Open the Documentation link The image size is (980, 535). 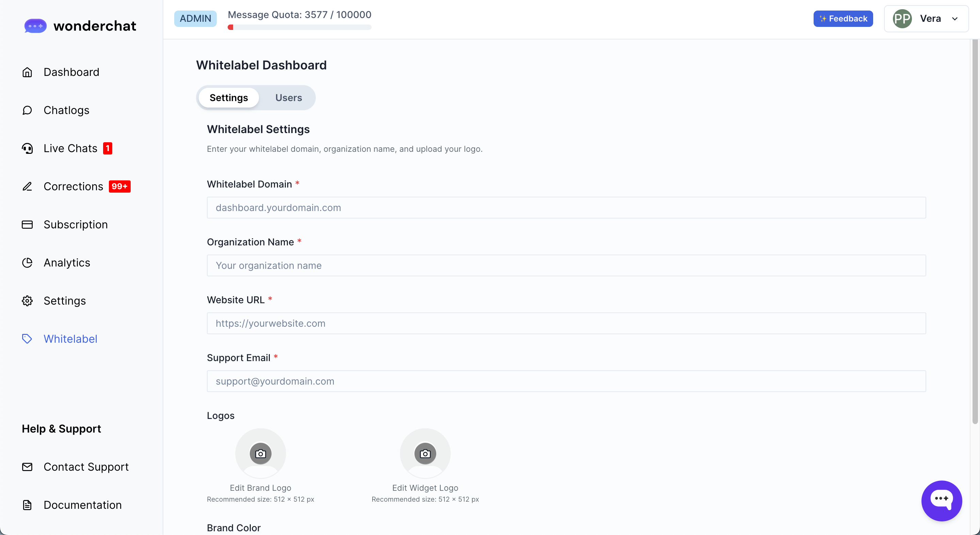point(83,505)
